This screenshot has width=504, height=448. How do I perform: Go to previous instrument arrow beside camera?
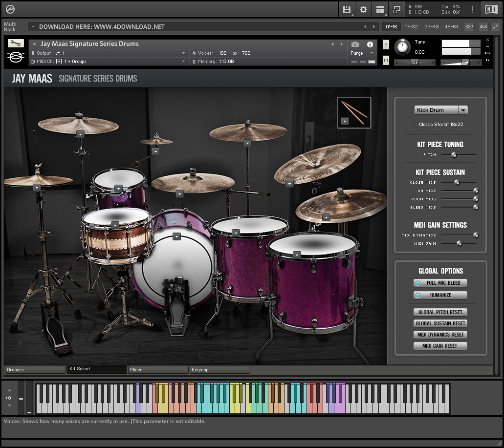coord(332,44)
